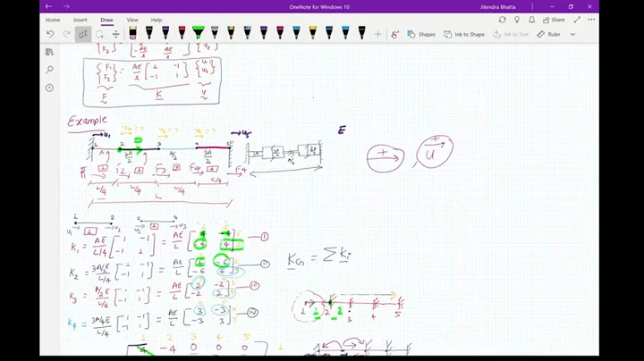644x361 pixels.
Task: Open the more options ellipsis menu
Action: (x=591, y=20)
